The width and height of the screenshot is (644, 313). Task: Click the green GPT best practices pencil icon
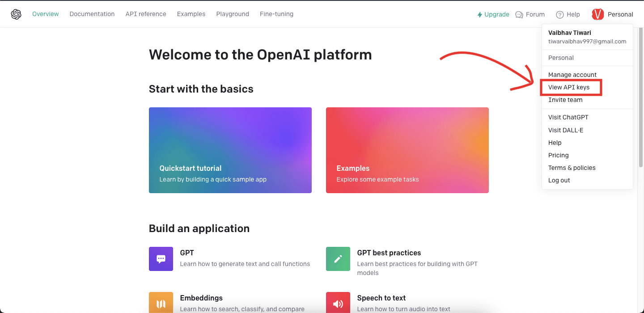(338, 259)
